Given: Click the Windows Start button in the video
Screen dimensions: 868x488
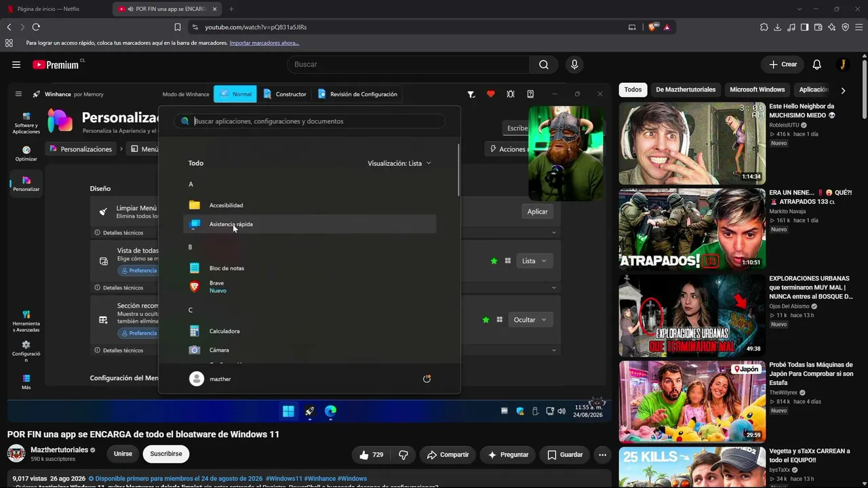Looking at the screenshot, I should (x=288, y=411).
